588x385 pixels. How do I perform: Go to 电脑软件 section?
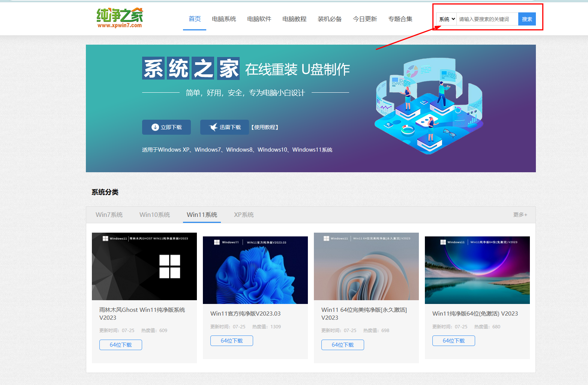click(259, 19)
